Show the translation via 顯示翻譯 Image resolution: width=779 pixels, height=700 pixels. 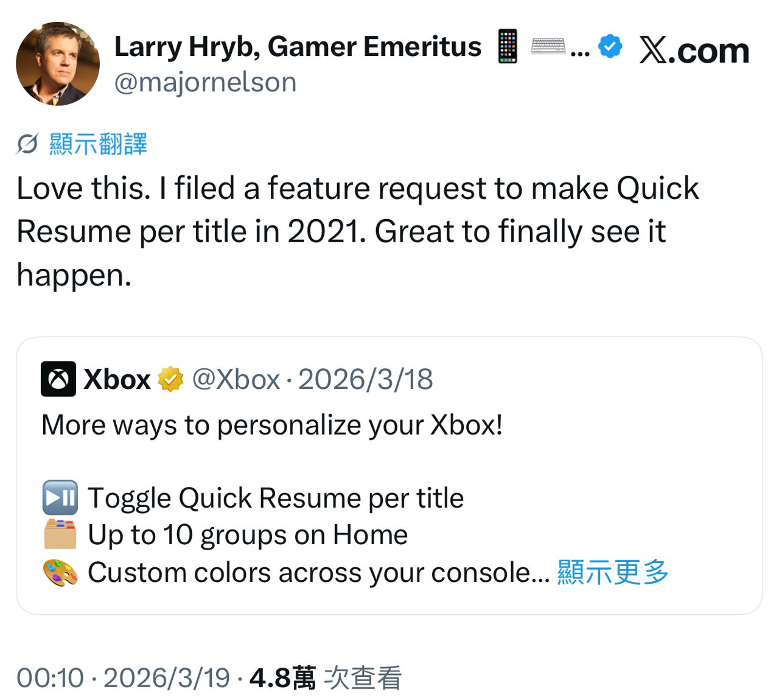[x=98, y=144]
